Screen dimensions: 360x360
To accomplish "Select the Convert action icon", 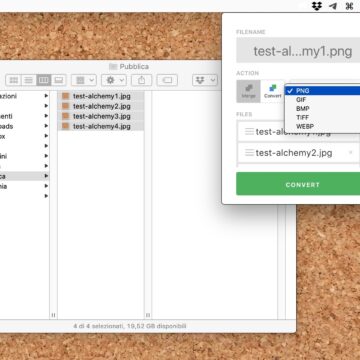I will [273, 91].
